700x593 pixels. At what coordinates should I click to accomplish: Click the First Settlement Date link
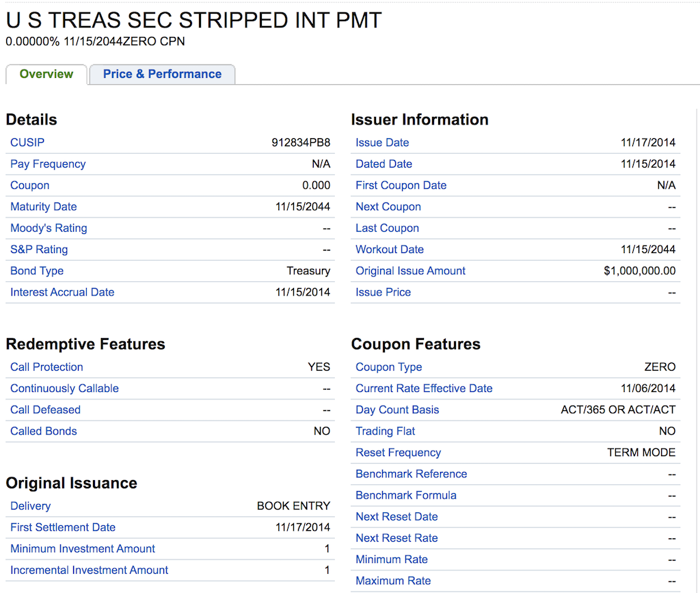(x=62, y=527)
